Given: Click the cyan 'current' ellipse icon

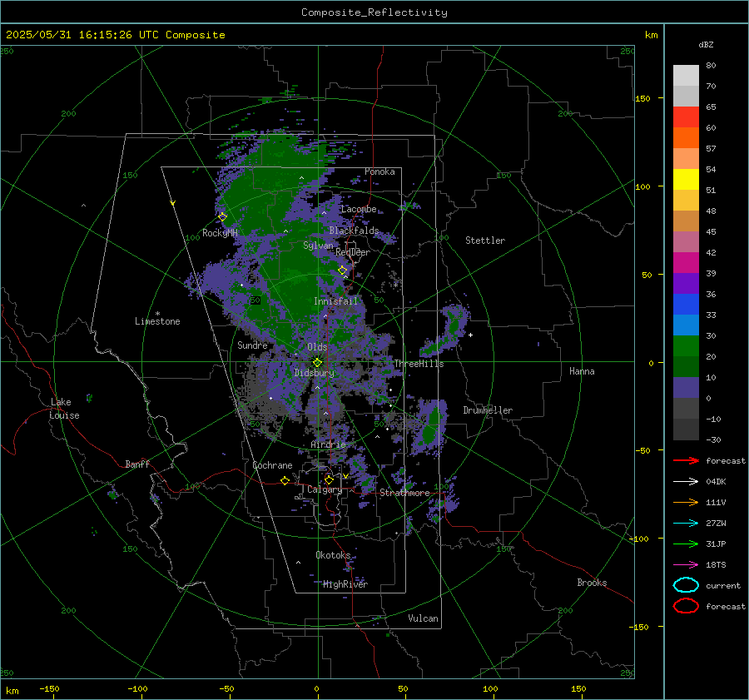Looking at the screenshot, I should click(x=686, y=585).
